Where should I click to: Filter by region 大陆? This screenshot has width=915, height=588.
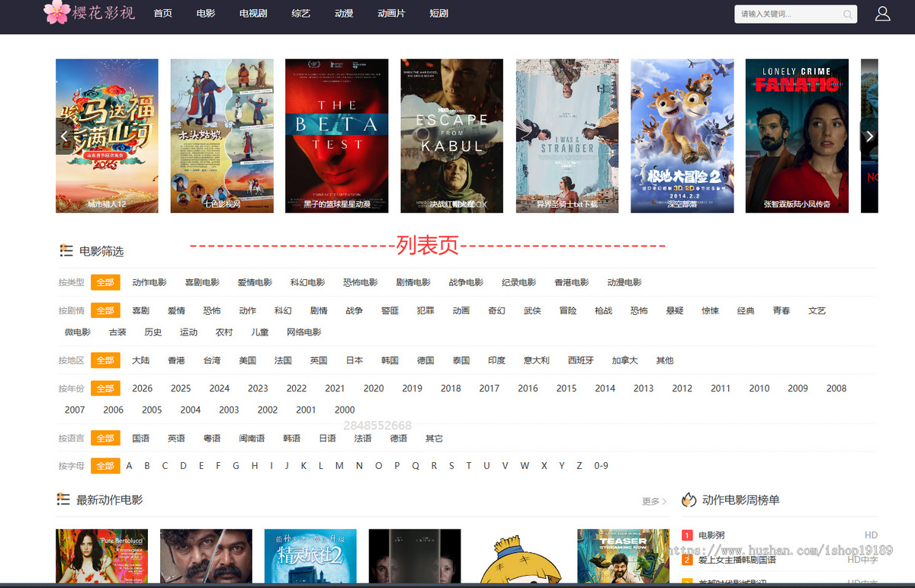(140, 360)
